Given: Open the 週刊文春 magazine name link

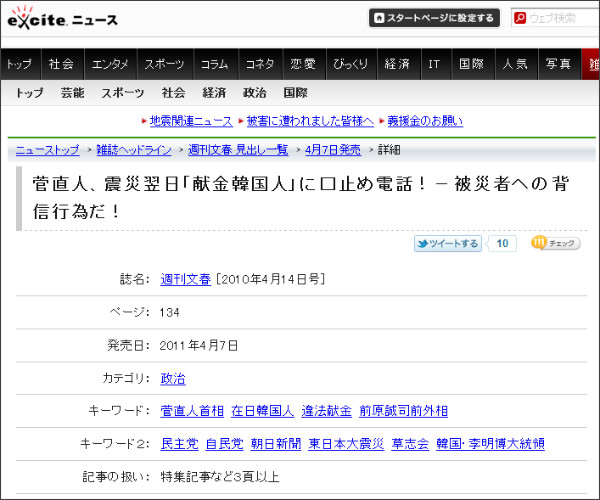Looking at the screenshot, I should (186, 279).
